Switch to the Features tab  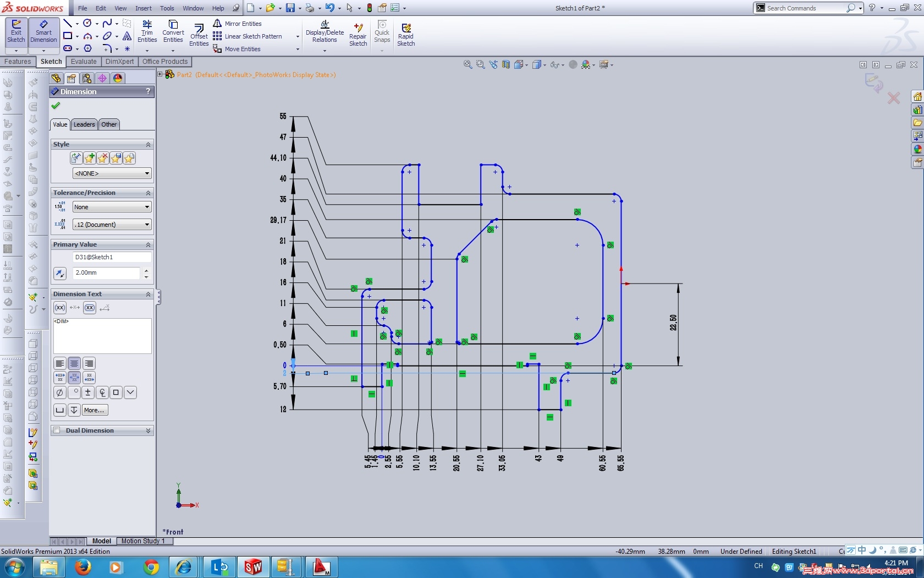click(x=18, y=62)
